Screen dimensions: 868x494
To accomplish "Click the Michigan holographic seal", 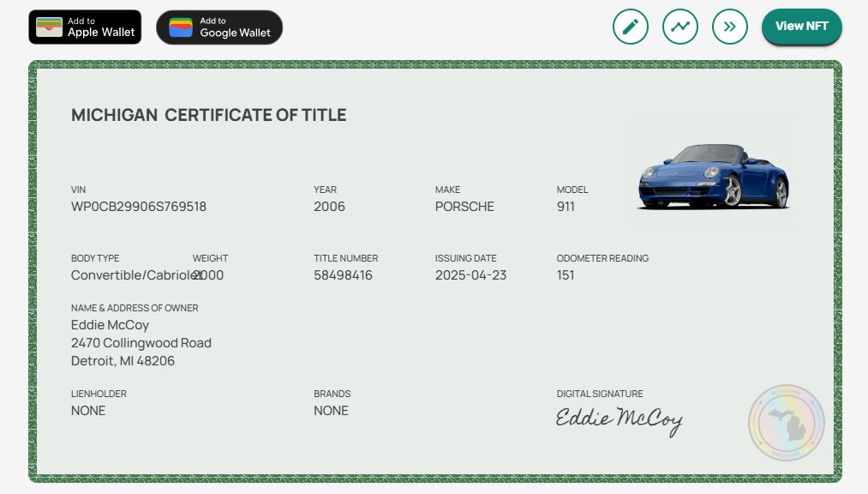I will (786, 423).
